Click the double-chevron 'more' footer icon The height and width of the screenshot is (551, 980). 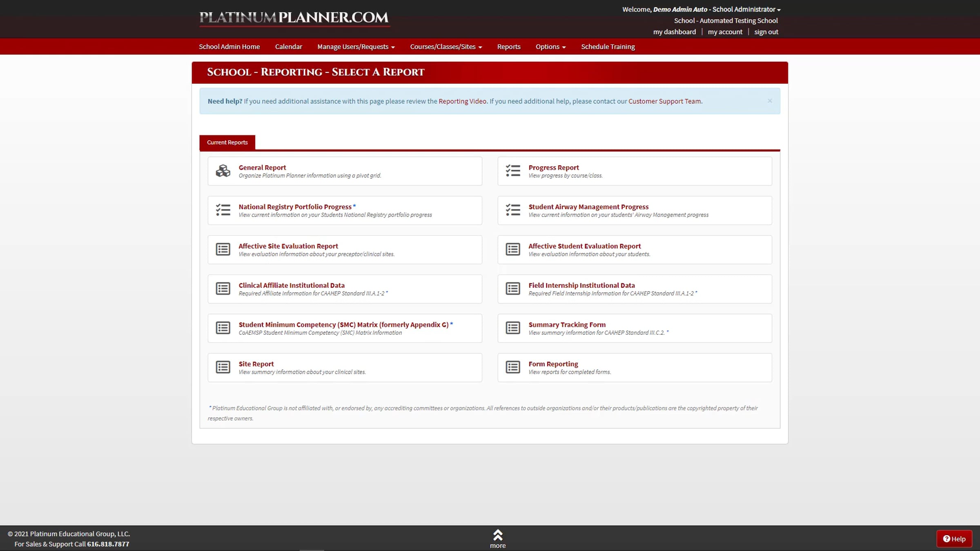(x=498, y=535)
